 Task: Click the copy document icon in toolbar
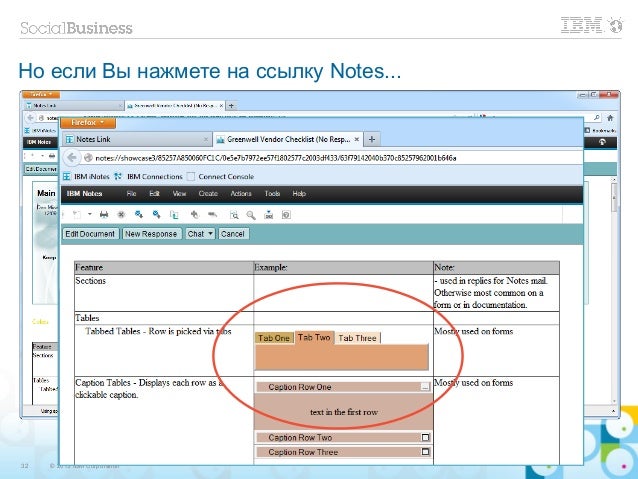pyautogui.click(x=176, y=214)
